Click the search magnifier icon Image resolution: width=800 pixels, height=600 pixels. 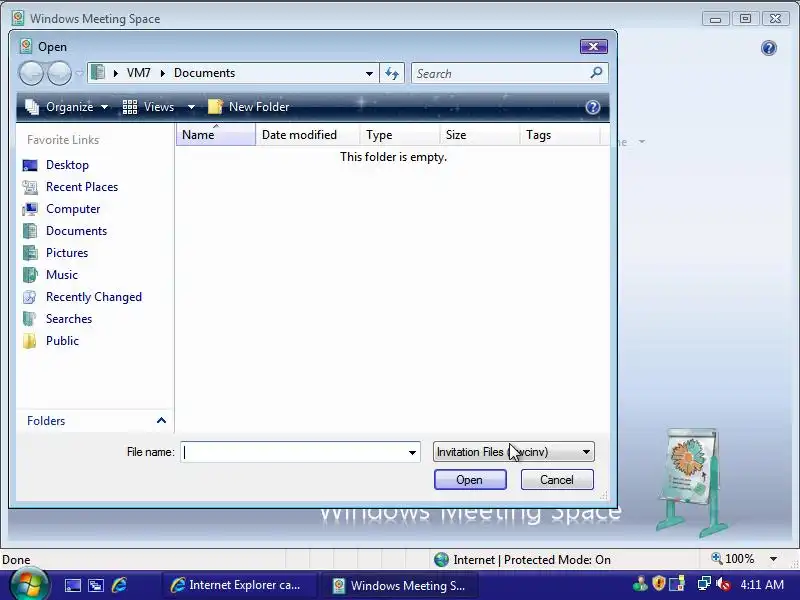coord(596,72)
